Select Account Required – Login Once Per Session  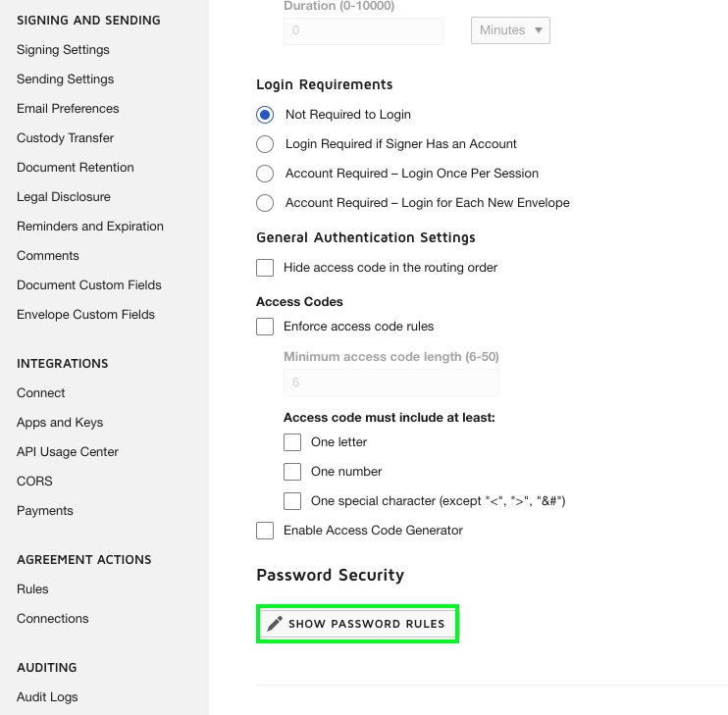click(265, 174)
